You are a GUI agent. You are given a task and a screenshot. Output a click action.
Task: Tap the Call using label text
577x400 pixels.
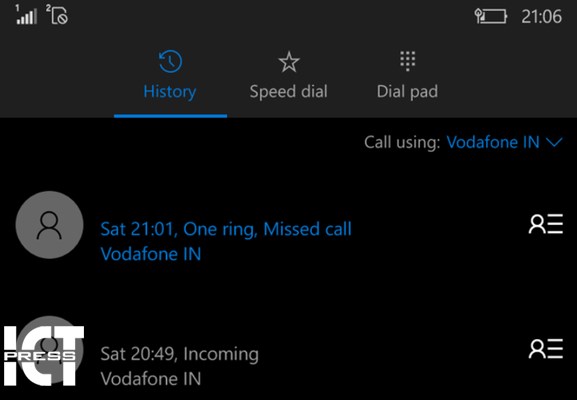[402, 142]
